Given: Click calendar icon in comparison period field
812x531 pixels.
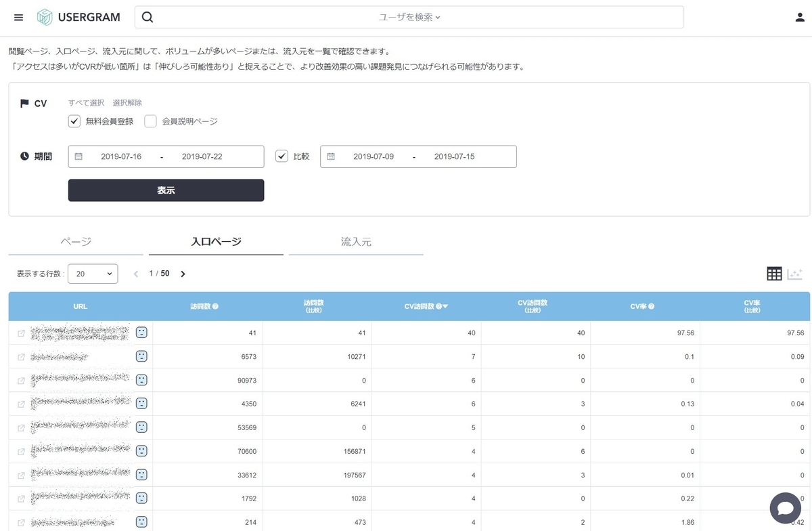Looking at the screenshot, I should [331, 156].
